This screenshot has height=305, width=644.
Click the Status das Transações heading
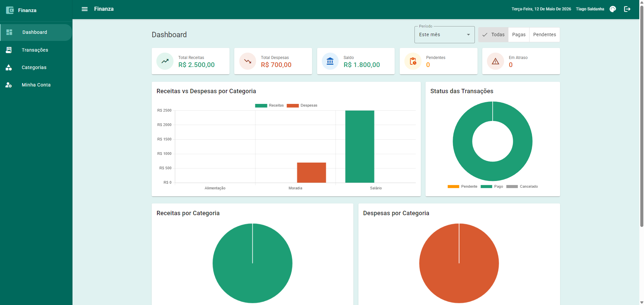pyautogui.click(x=462, y=91)
